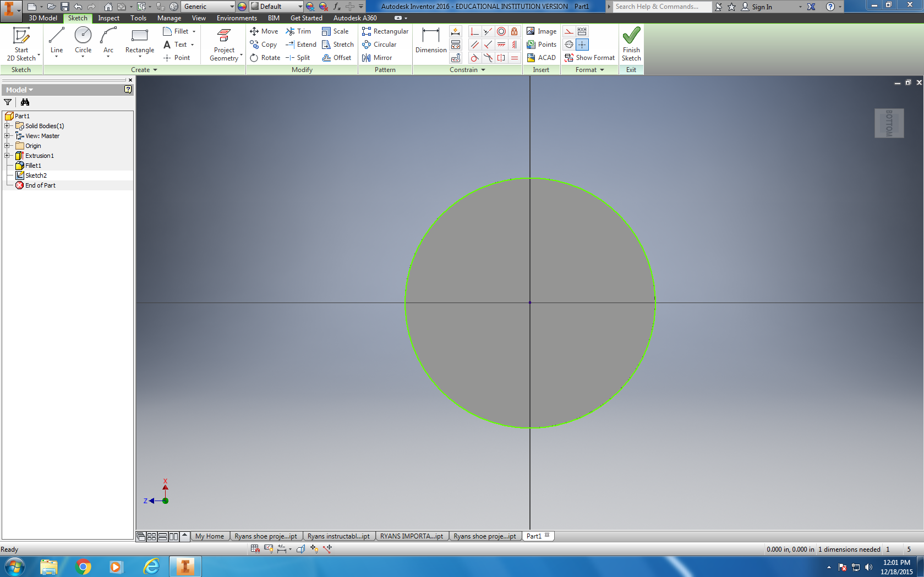Screen dimensions: 924x577
Task: Apply the Tangent constraint
Action: (474, 58)
